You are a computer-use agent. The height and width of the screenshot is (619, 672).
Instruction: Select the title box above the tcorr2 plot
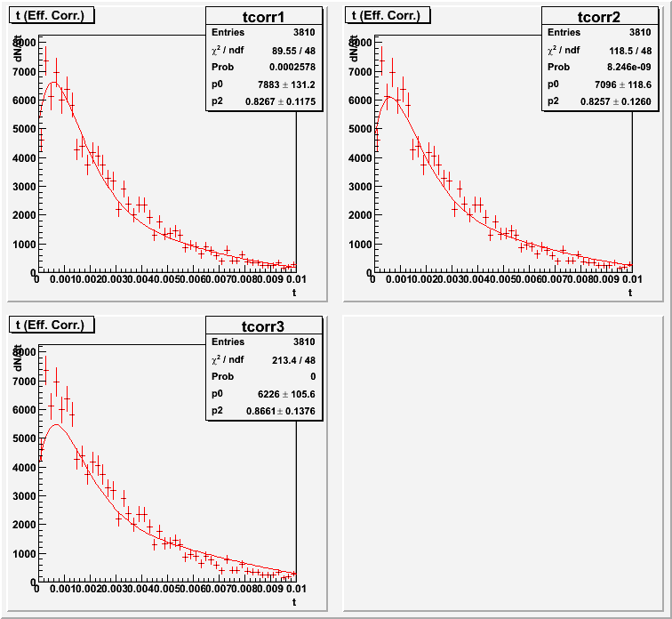388,14
